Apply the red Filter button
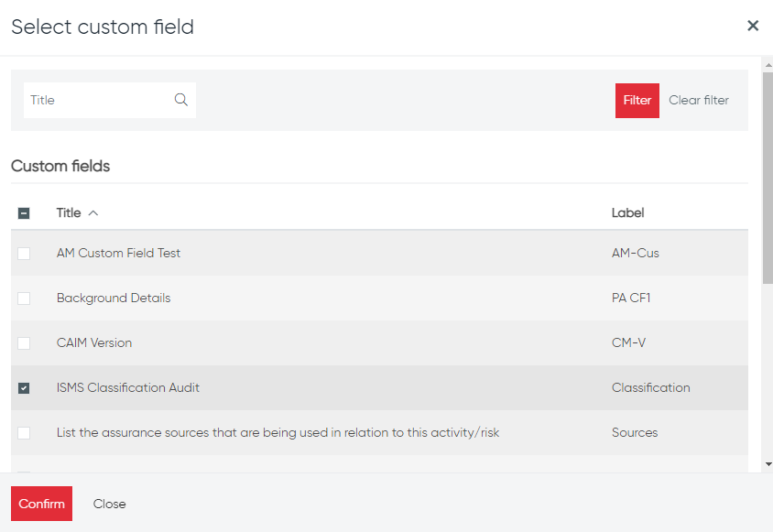The image size is (773, 532). pos(637,101)
